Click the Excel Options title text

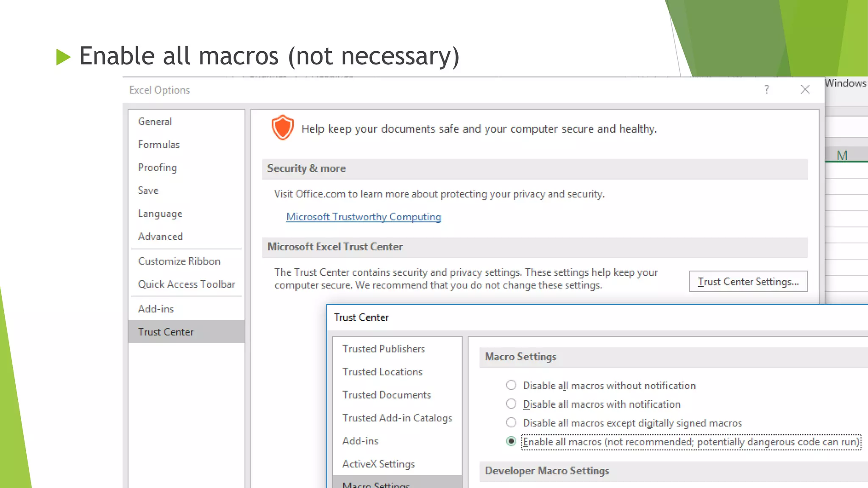coord(159,90)
